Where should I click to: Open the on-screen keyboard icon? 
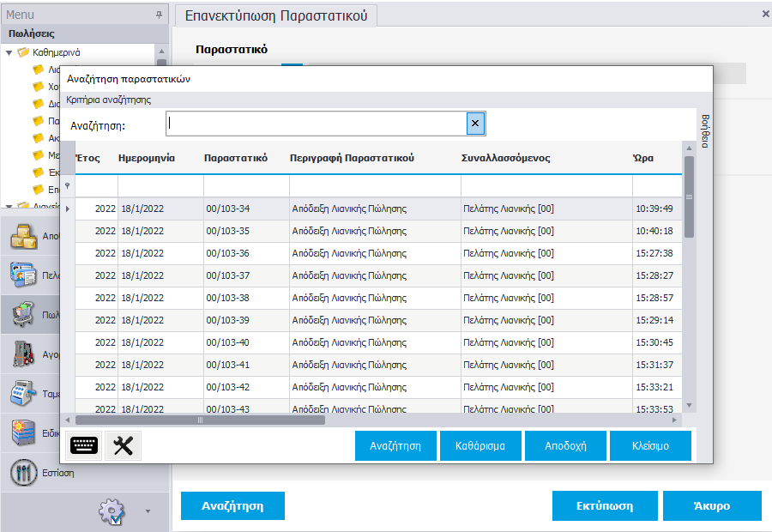point(83,445)
